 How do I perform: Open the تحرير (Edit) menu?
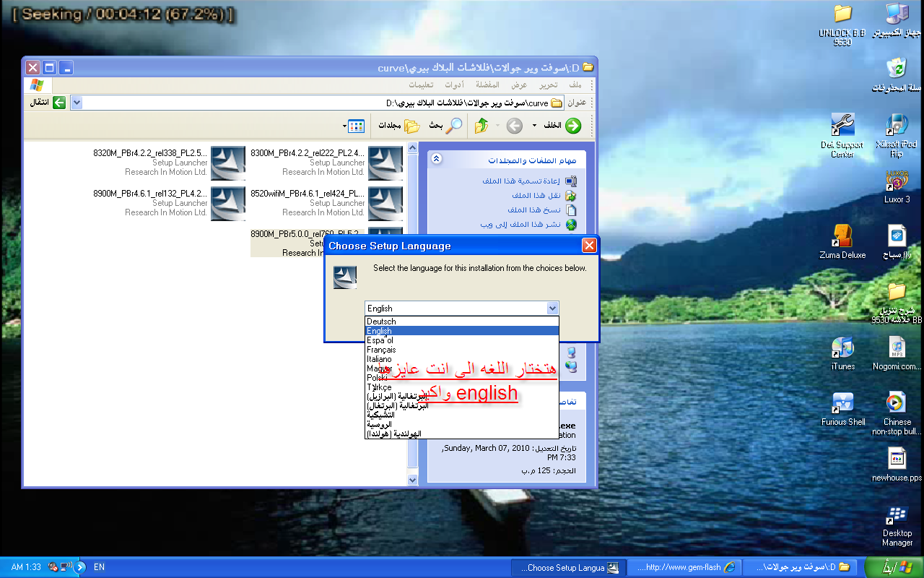coord(548,85)
